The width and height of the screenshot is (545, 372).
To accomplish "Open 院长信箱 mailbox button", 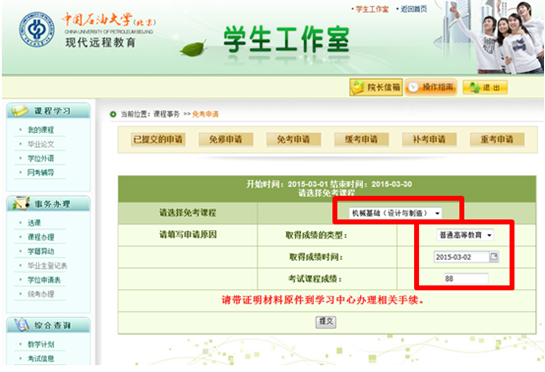I will (x=376, y=87).
